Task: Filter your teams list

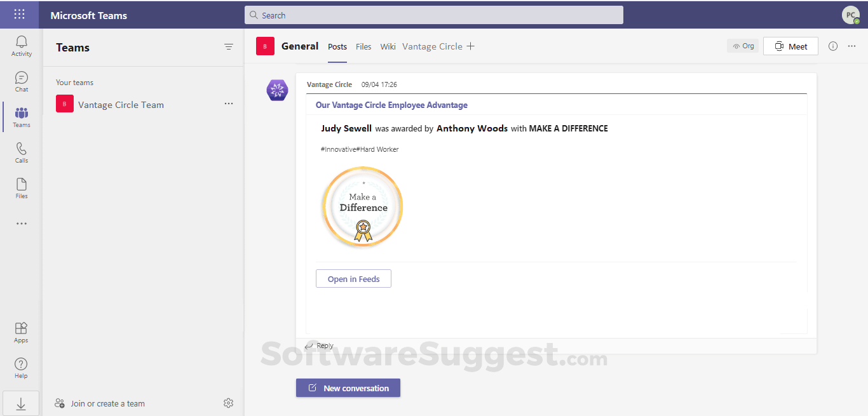Action: coord(228,47)
